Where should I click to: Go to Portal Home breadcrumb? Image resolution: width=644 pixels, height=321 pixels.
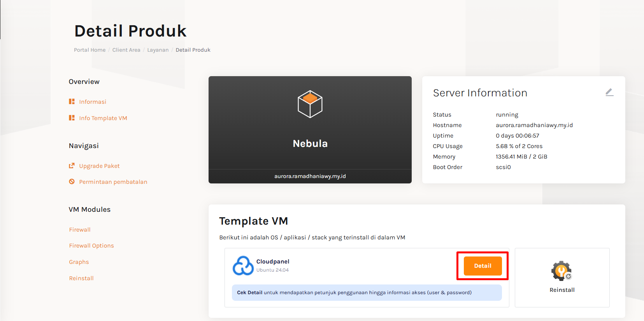[x=90, y=50]
